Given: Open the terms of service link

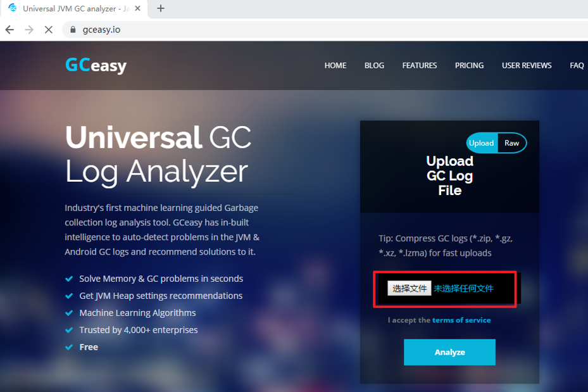Looking at the screenshot, I should tap(461, 320).
